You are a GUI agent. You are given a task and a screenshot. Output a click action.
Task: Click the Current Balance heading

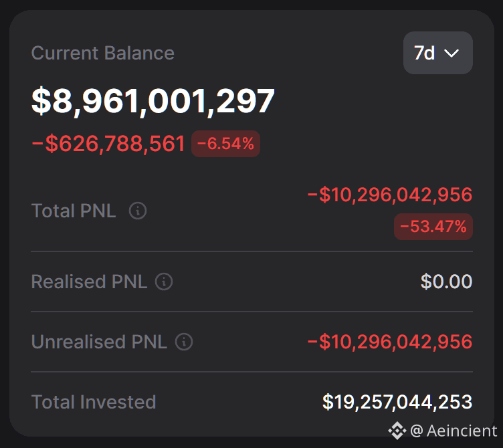click(x=102, y=53)
